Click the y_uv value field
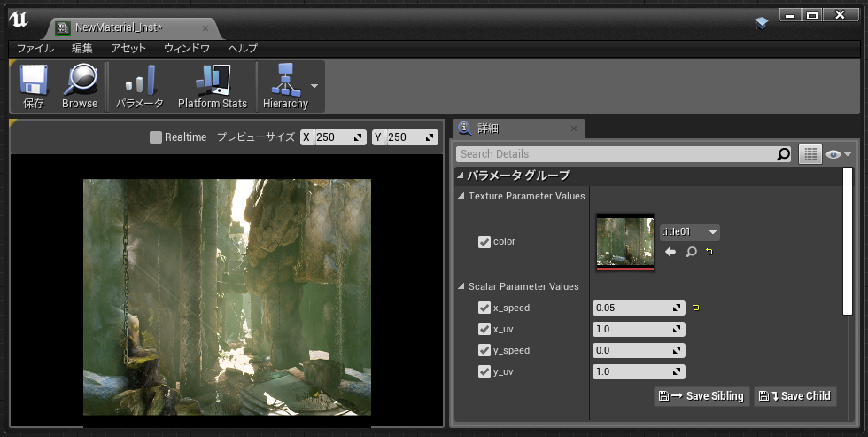Image resolution: width=868 pixels, height=437 pixels. click(x=639, y=371)
